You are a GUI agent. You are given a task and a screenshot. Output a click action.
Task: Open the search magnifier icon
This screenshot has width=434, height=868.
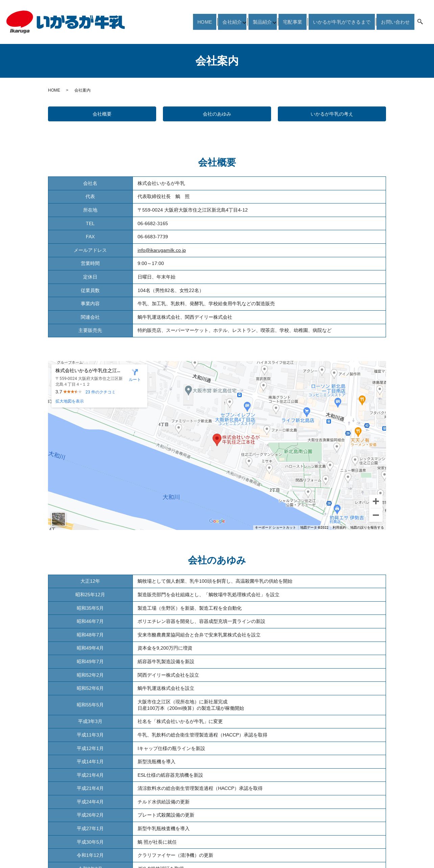tap(420, 22)
